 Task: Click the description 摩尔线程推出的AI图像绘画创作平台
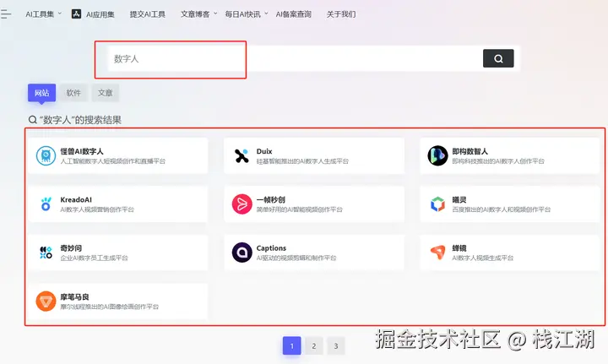(x=109, y=307)
